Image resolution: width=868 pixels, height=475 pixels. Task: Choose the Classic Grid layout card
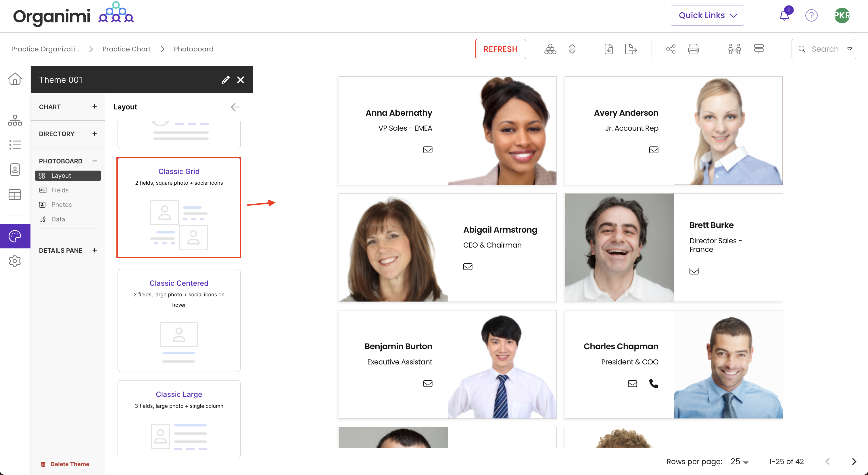pyautogui.click(x=178, y=208)
